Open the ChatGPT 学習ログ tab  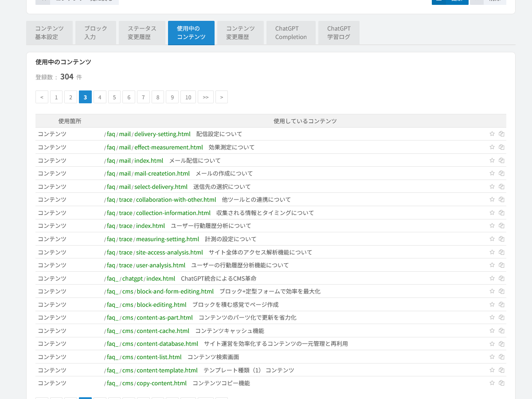[x=339, y=33]
